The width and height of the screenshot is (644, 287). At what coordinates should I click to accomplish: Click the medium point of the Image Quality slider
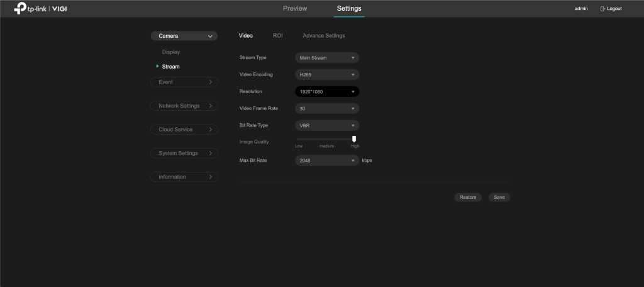pyautogui.click(x=327, y=146)
